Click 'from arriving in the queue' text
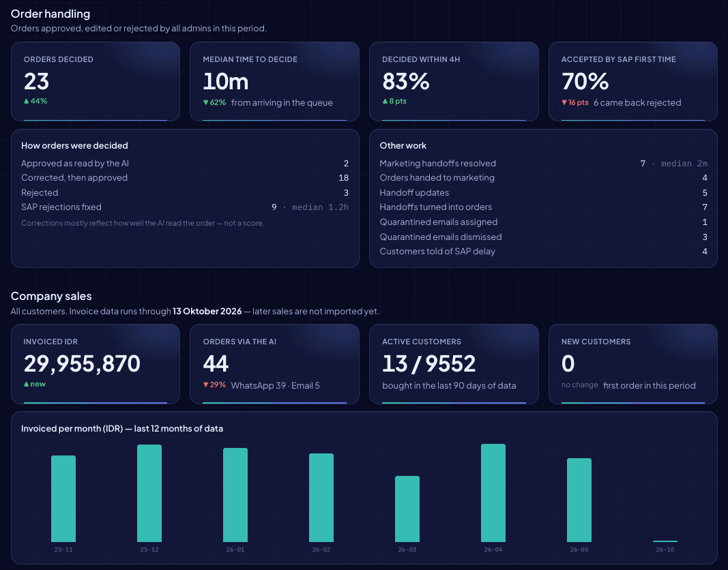This screenshot has width=728, height=570. 282,102
